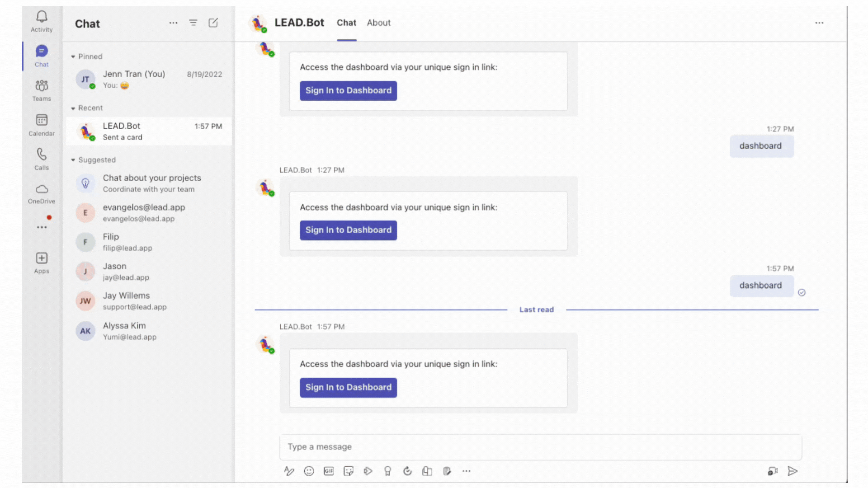Viewport: 868px width, 488px height.
Task: Open the Activity bell icon
Action: coord(42,21)
